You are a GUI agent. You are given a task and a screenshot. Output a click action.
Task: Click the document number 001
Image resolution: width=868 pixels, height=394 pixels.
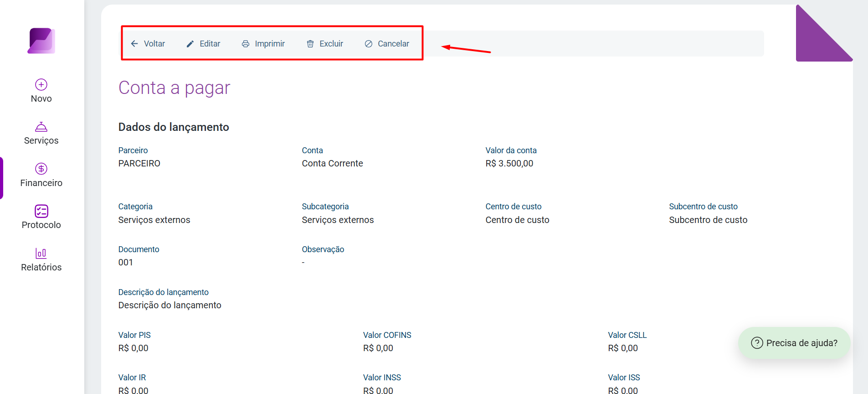pos(126,262)
